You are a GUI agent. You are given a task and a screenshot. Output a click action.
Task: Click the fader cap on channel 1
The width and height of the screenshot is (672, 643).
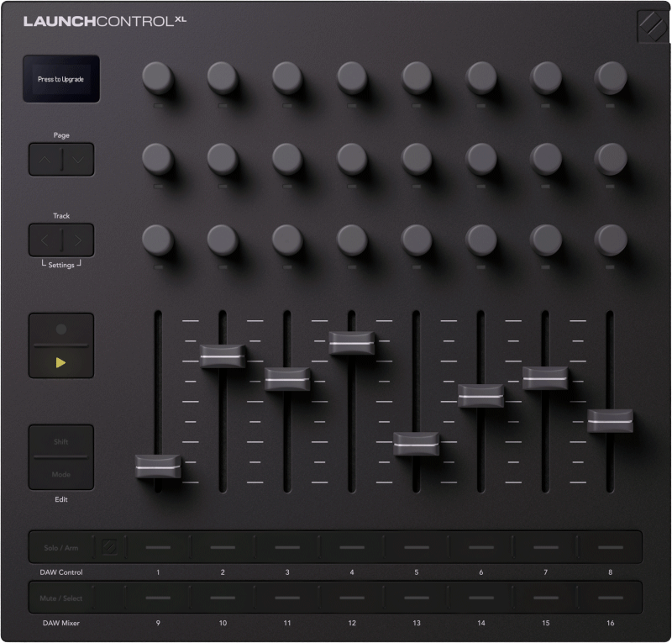tap(158, 466)
